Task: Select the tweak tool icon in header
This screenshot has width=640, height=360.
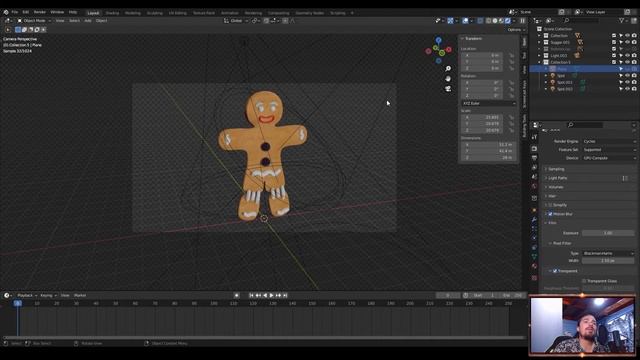Action: click(8, 29)
